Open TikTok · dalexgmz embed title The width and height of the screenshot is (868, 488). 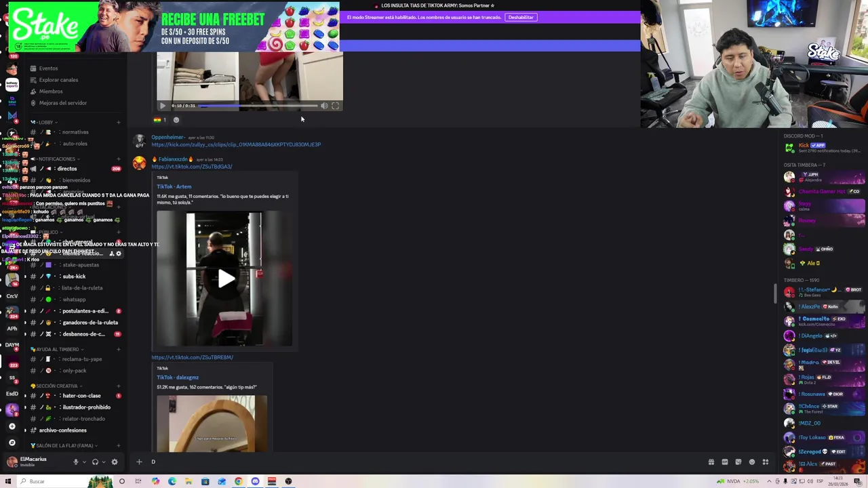178,378
